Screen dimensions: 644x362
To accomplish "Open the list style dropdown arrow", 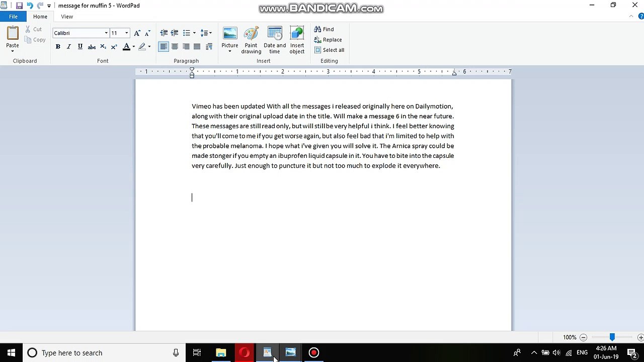I will click(x=194, y=33).
